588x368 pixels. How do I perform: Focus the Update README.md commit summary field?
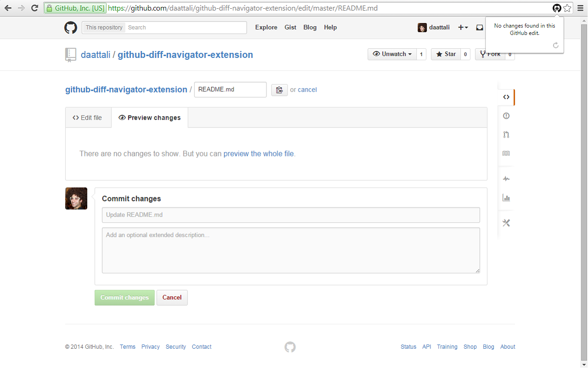(x=291, y=215)
